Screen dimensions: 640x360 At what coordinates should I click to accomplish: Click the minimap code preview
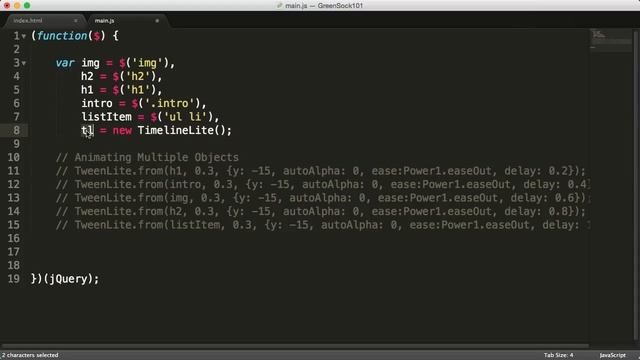click(611, 41)
